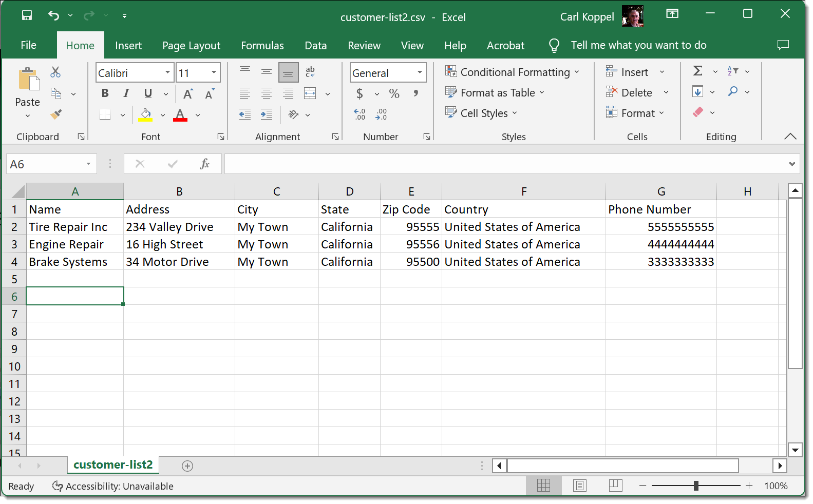This screenshot has width=813, height=504.
Task: Switch to the Data tab
Action: pos(316,46)
